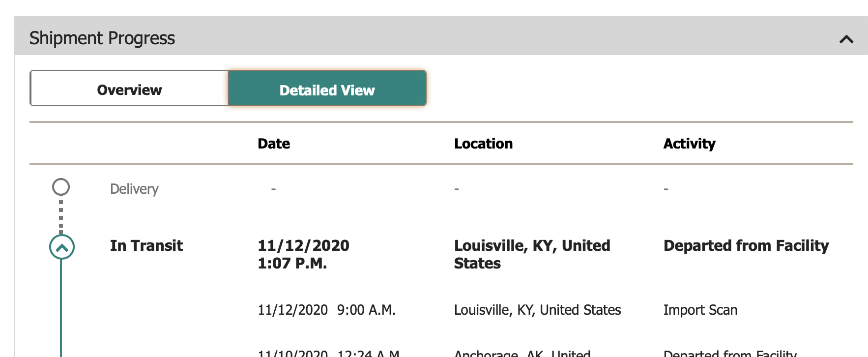This screenshot has height=357, width=868.
Task: Click the Shipment Progress heading
Action: (x=102, y=38)
